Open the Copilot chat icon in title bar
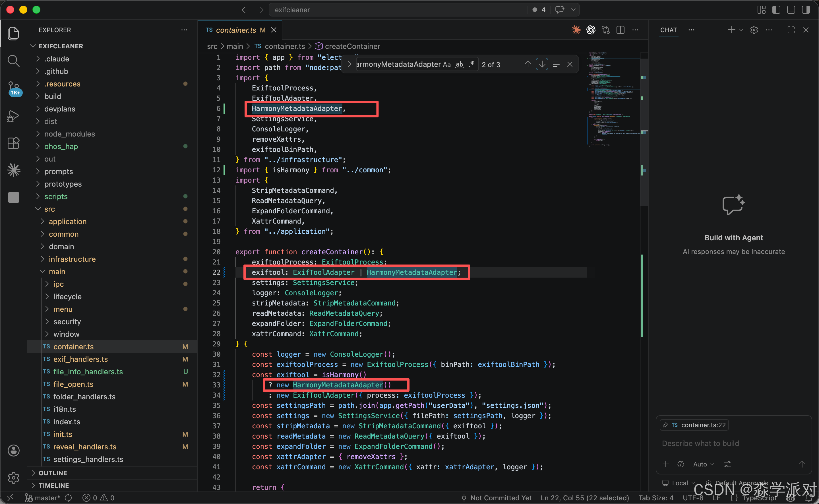819x504 pixels. [559, 10]
